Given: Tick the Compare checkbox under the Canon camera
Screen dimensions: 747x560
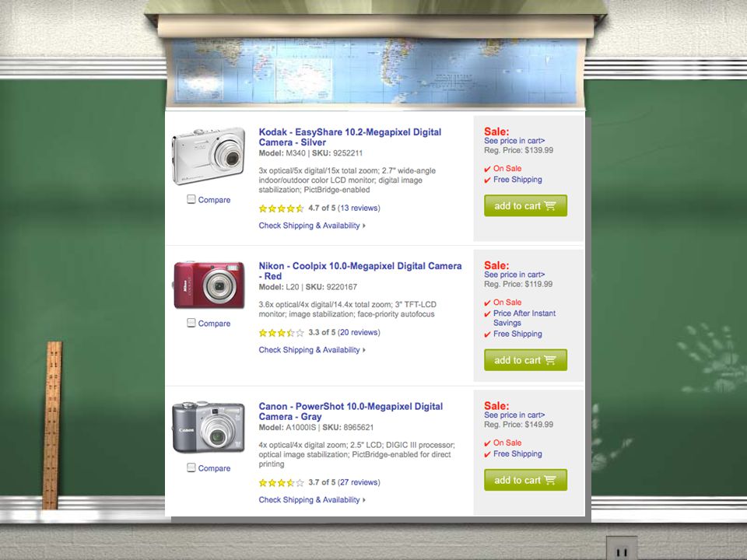Looking at the screenshot, I should 191,467.
